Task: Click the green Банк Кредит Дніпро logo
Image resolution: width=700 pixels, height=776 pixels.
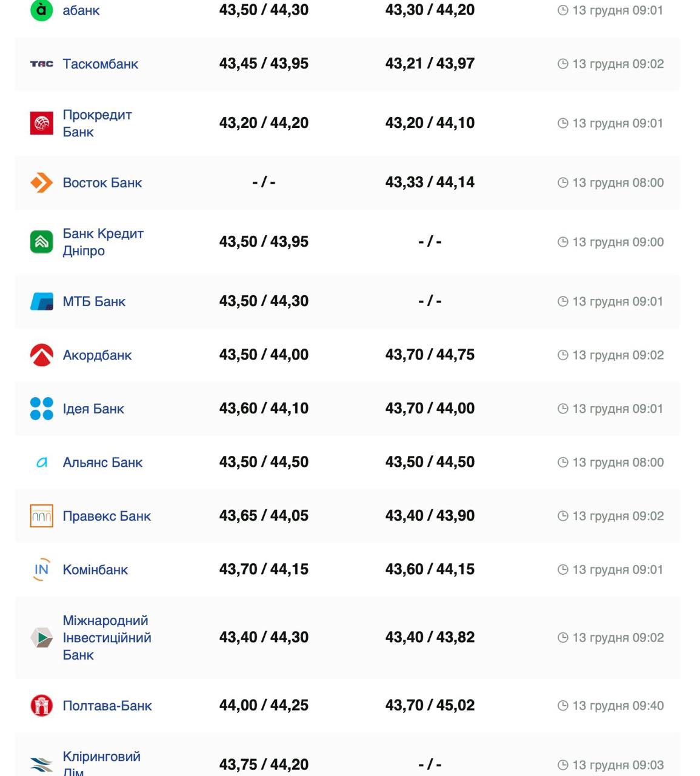Action: click(x=41, y=242)
